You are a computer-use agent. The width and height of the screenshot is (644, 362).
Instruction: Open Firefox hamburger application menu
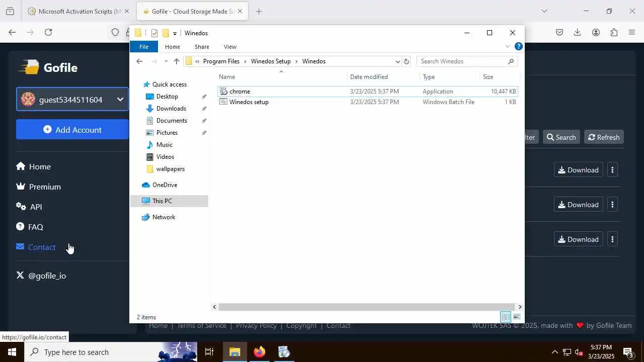click(x=632, y=32)
